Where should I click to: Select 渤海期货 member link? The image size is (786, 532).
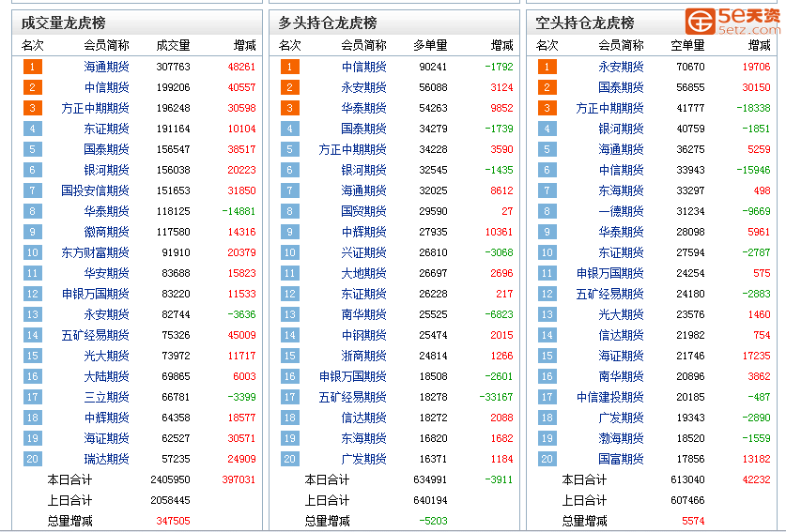621,438
